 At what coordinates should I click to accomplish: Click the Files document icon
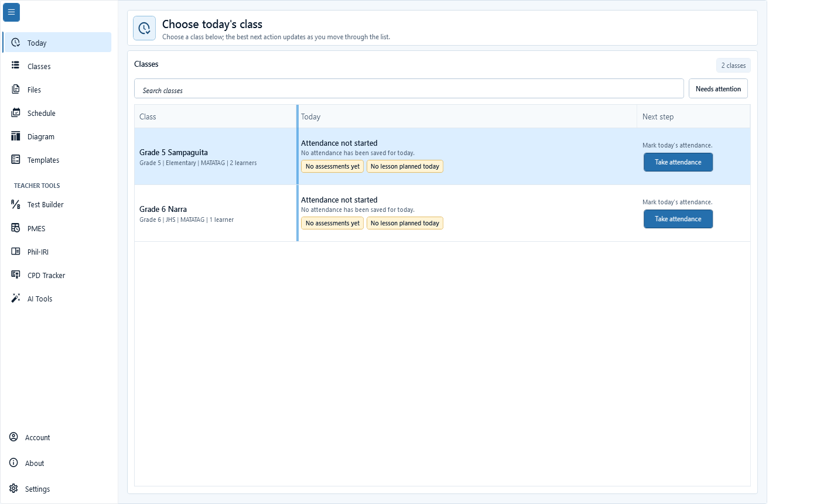pyautogui.click(x=16, y=89)
